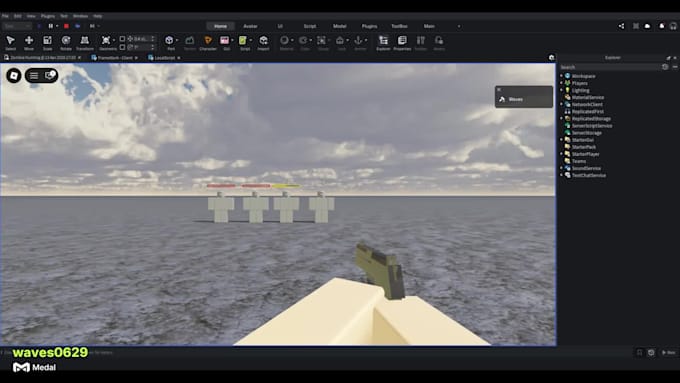Click the Script insert icon
The image size is (680, 383).
[x=243, y=41]
